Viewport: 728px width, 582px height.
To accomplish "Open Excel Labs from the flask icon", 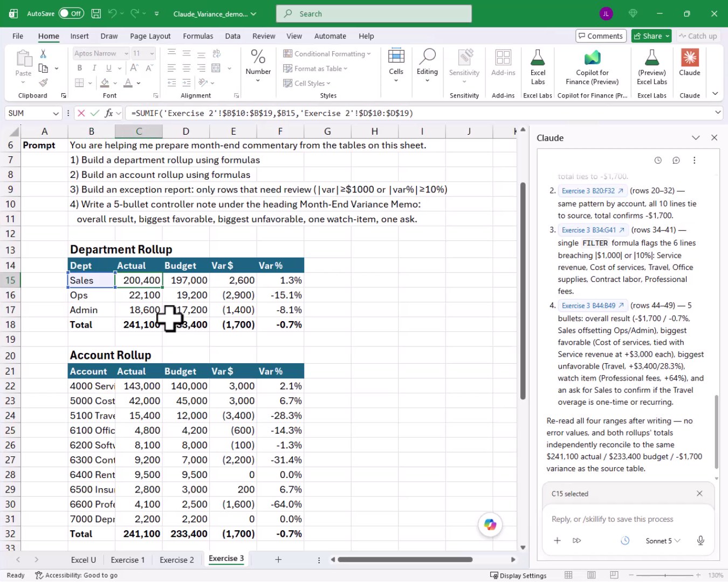I will (538, 67).
